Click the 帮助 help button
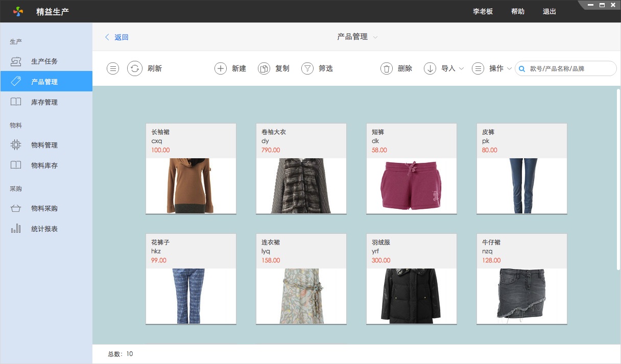 pos(517,11)
